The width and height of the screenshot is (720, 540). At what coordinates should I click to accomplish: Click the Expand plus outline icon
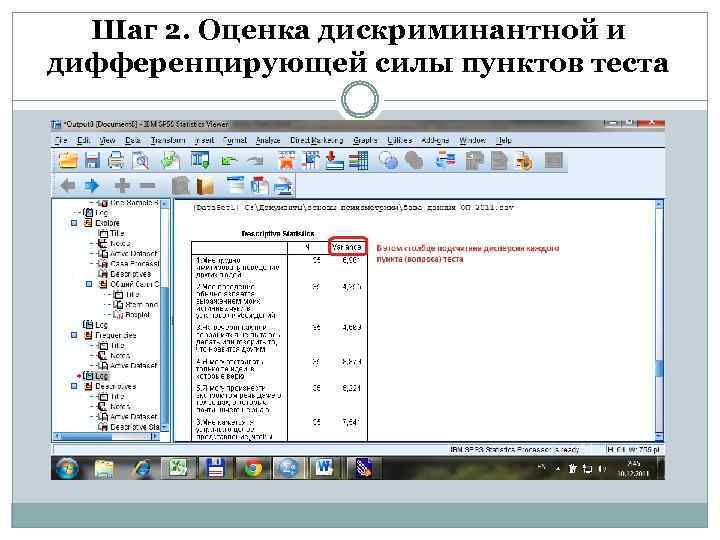pyautogui.click(x=122, y=186)
